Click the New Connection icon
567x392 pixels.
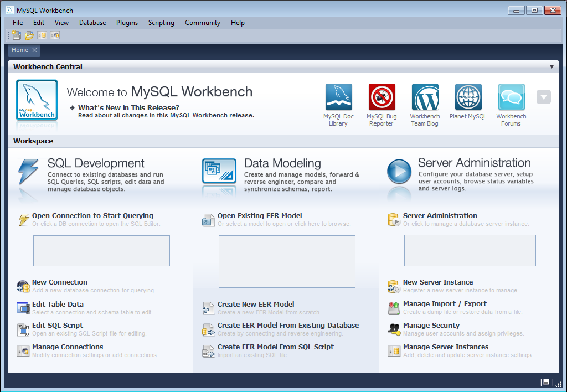23,286
